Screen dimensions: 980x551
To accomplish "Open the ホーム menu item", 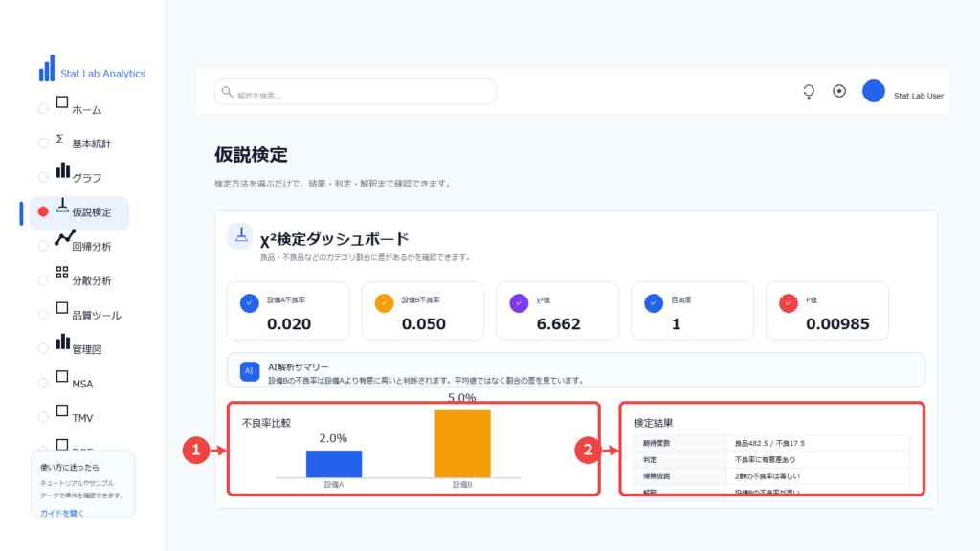I will coord(86,110).
